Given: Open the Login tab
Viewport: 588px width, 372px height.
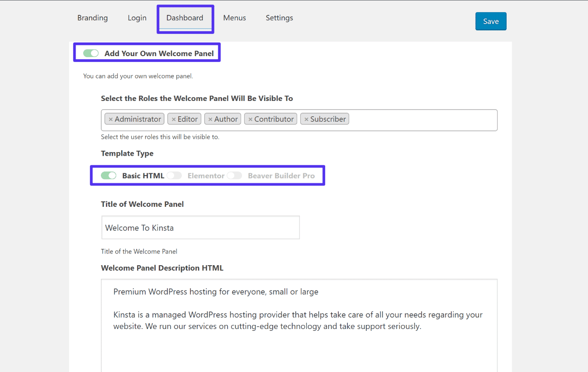Looking at the screenshot, I should 137,18.
